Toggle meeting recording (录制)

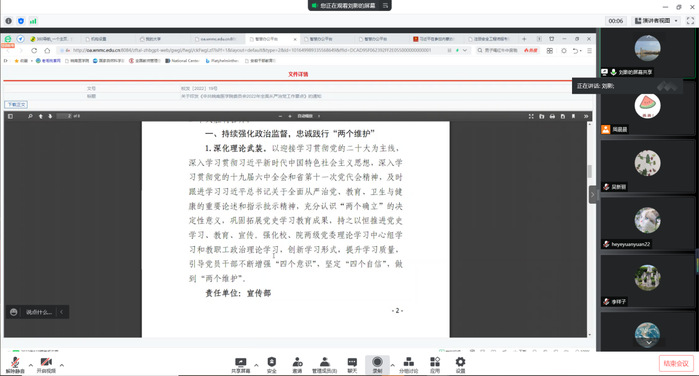377,364
